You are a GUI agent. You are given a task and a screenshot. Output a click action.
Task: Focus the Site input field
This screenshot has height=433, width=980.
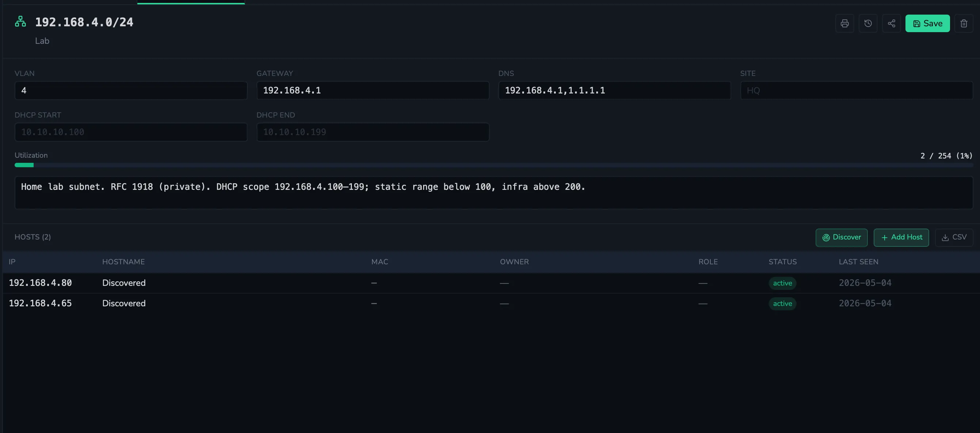coord(856,91)
